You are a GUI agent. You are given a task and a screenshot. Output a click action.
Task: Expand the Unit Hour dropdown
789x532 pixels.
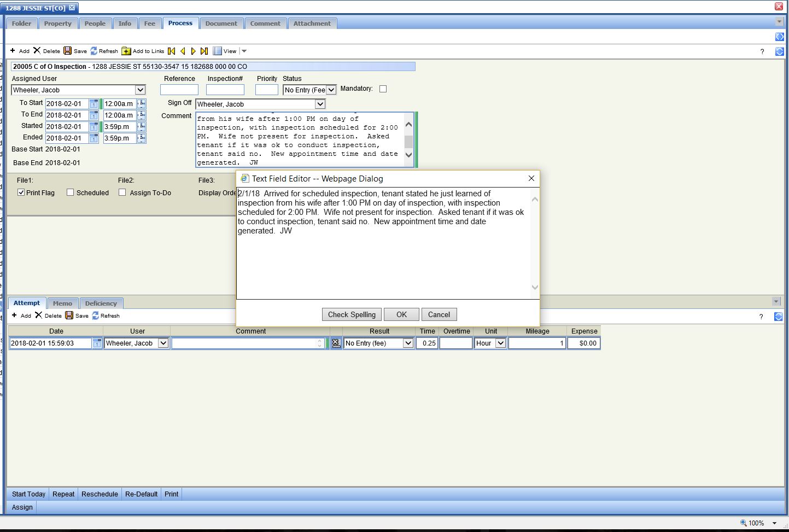(500, 343)
